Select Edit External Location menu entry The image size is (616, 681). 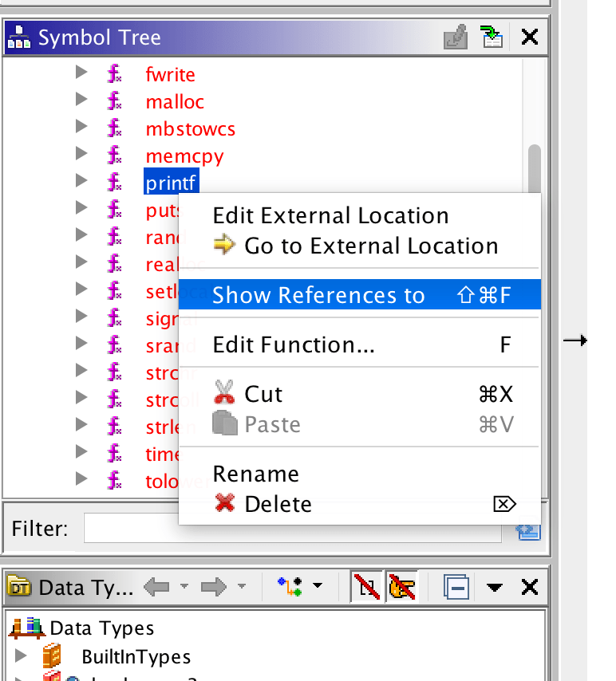(330, 215)
